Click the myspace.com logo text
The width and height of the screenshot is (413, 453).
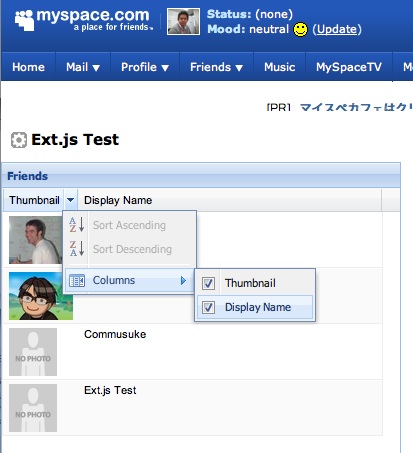(93, 15)
